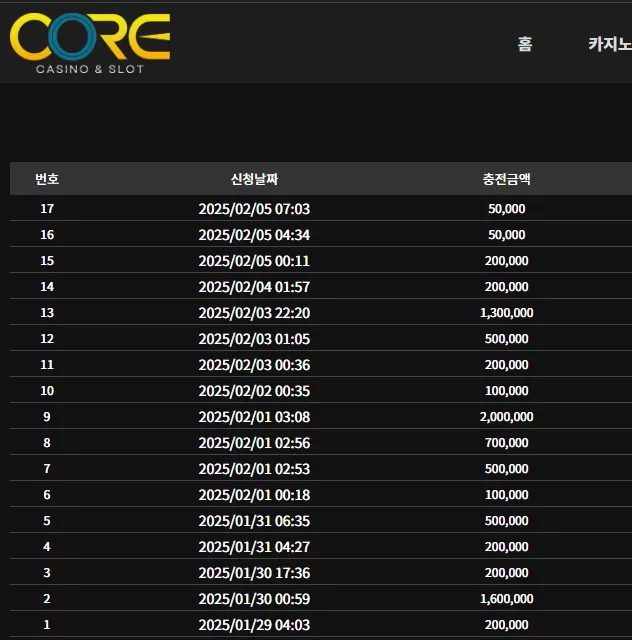Click amount 50,000 in row 16

point(507,235)
